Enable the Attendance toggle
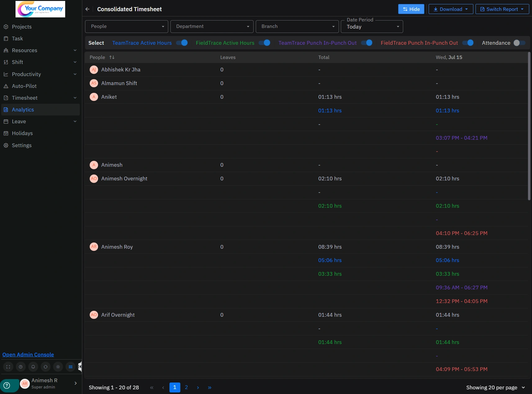The width and height of the screenshot is (532, 394). click(519, 43)
